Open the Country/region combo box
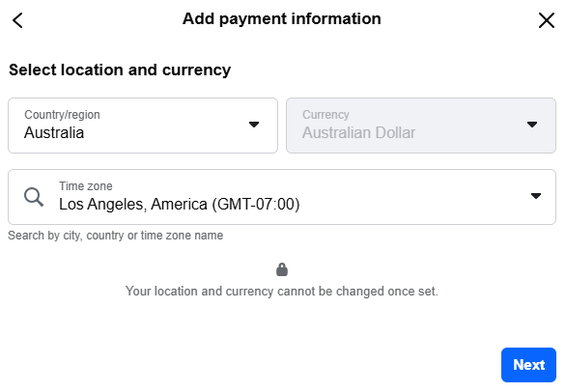Viewport: 566px width, 392px height. click(143, 126)
